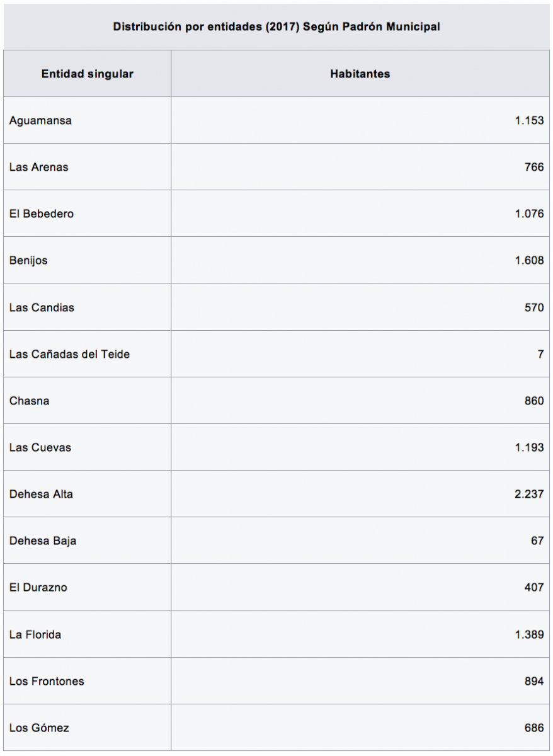553x756 pixels.
Task: Select the Aguamansa entity cell
Action: point(40,120)
